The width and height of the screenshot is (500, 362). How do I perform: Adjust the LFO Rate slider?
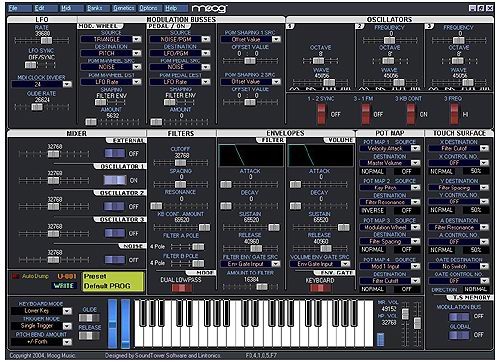(42, 41)
